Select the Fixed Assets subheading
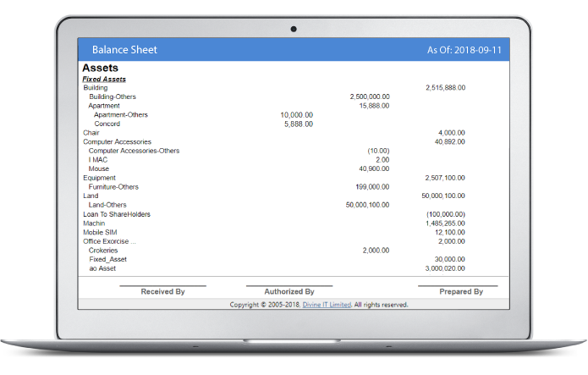The width and height of the screenshot is (588, 375). coord(104,80)
